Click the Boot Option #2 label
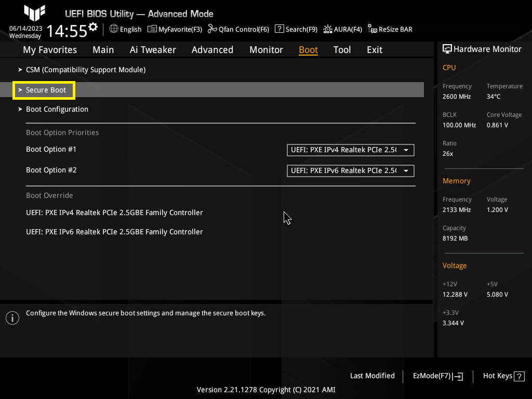This screenshot has height=399, width=532. point(51,170)
